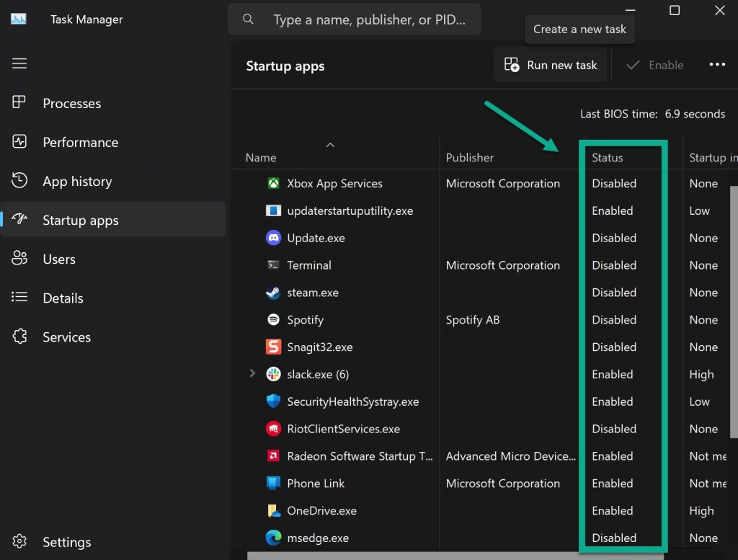Select the Xbox App Services icon
This screenshot has height=560, width=738.
[273, 183]
